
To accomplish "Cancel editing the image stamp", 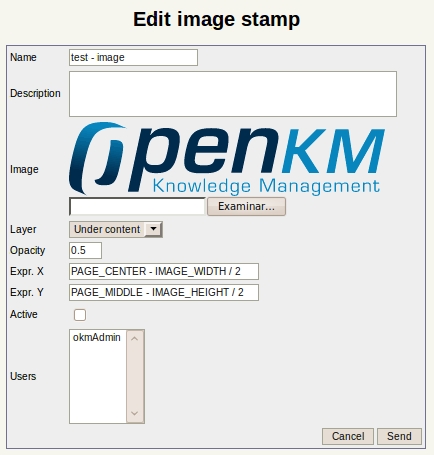I will pyautogui.click(x=348, y=436).
